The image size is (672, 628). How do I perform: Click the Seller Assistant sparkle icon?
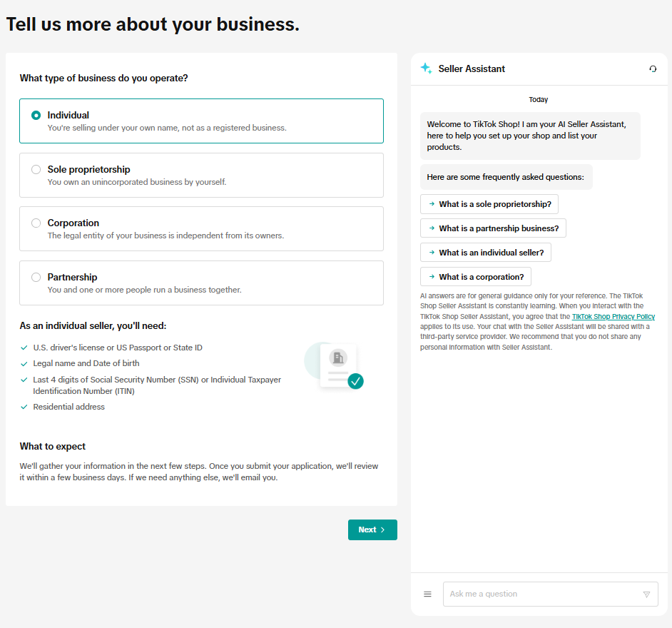tap(426, 69)
